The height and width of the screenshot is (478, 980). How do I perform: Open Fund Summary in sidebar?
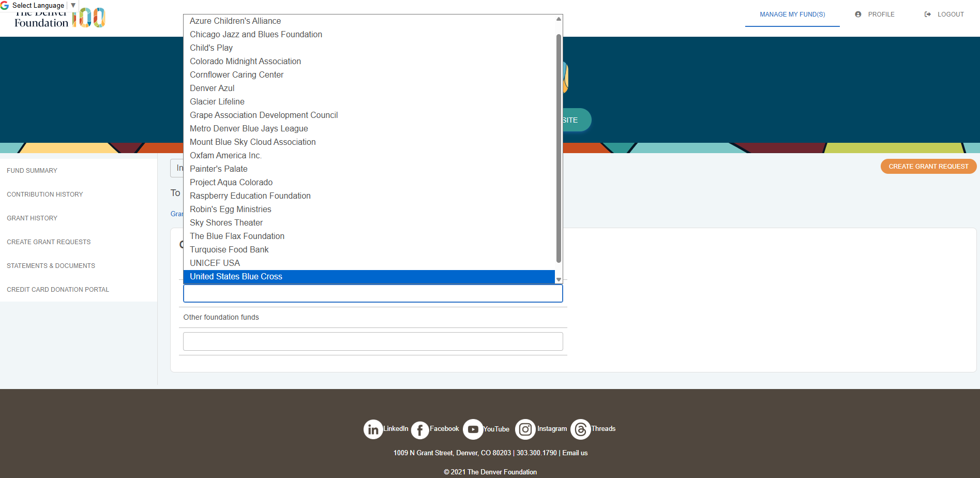pos(32,171)
